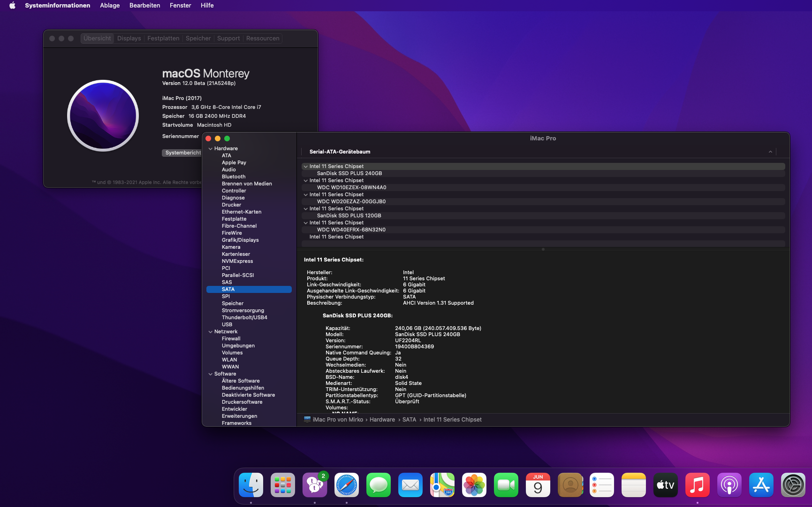Collapse first Intel 11 Series Chipset row
Viewport: 812px width, 507px height.
pos(306,167)
